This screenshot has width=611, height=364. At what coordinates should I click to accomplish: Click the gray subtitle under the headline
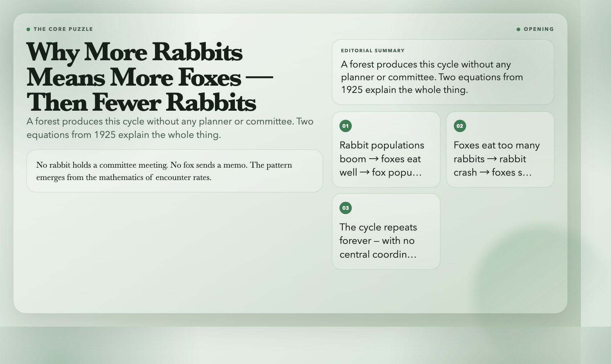click(170, 128)
